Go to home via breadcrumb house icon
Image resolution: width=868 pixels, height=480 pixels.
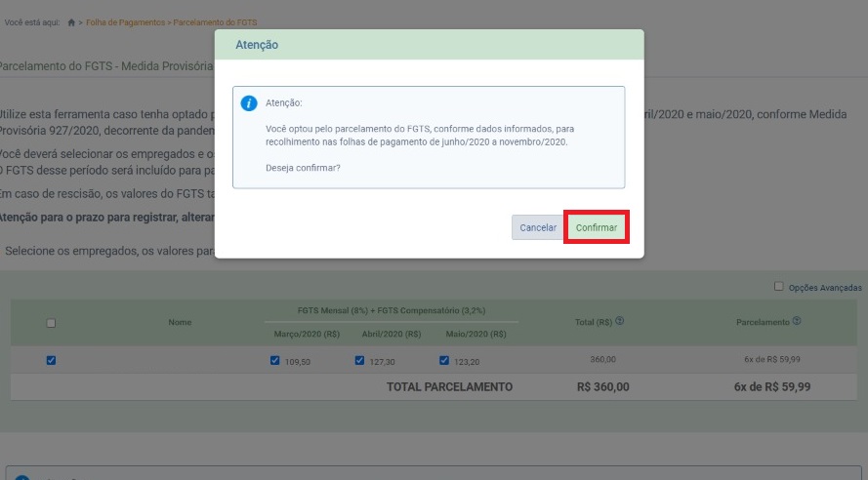(x=71, y=21)
